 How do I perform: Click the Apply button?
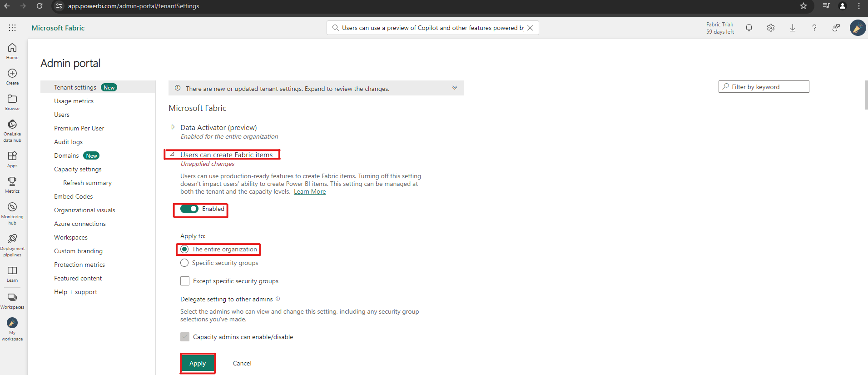pos(198,363)
